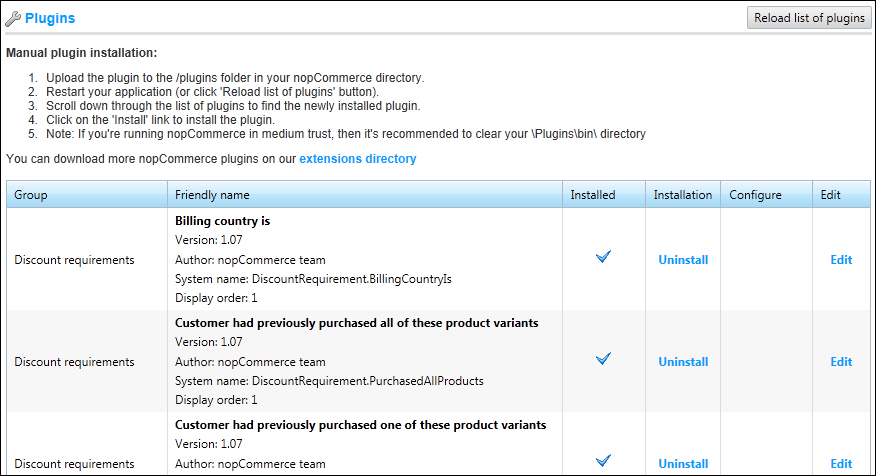Click installed checkmark for Billing country is

tap(603, 258)
